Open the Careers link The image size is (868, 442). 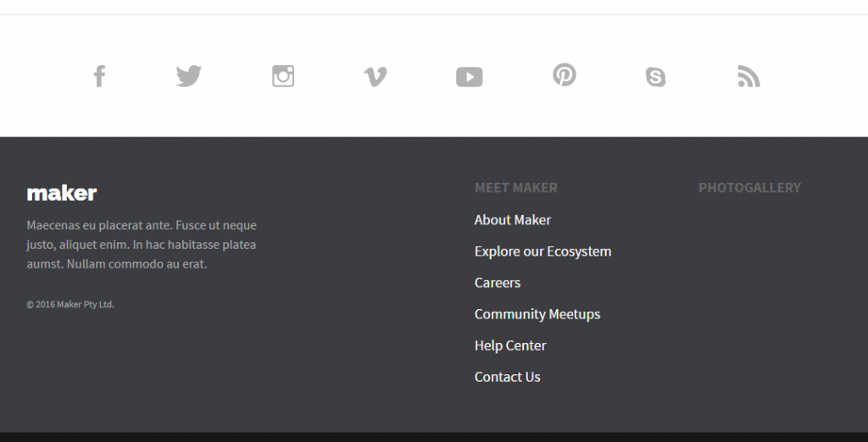coord(497,283)
